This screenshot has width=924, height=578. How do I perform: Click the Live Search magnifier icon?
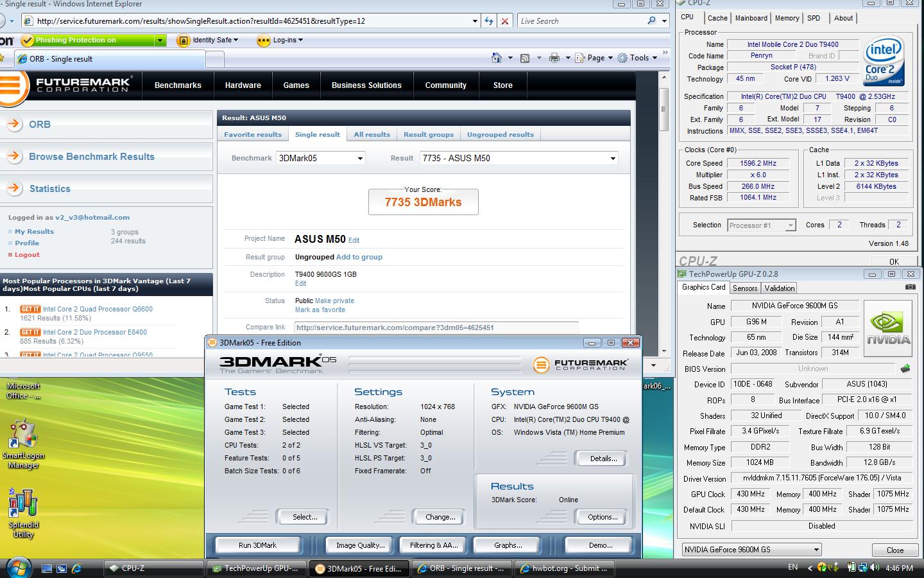[651, 21]
